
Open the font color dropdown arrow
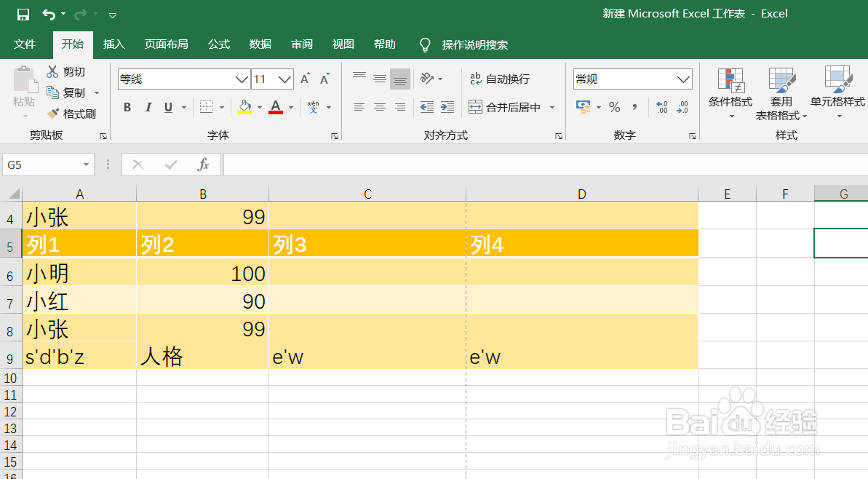(x=291, y=108)
